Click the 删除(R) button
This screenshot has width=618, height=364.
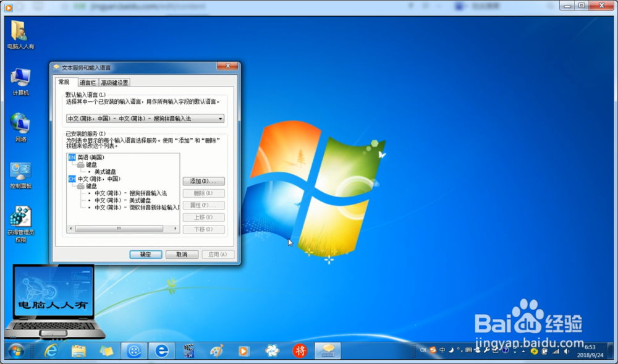[204, 193]
